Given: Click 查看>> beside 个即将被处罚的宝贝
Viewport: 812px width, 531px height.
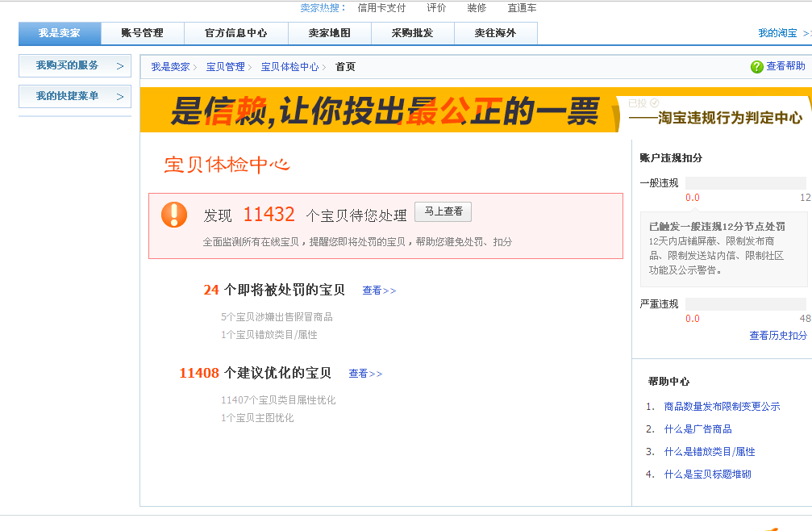Looking at the screenshot, I should point(379,291).
